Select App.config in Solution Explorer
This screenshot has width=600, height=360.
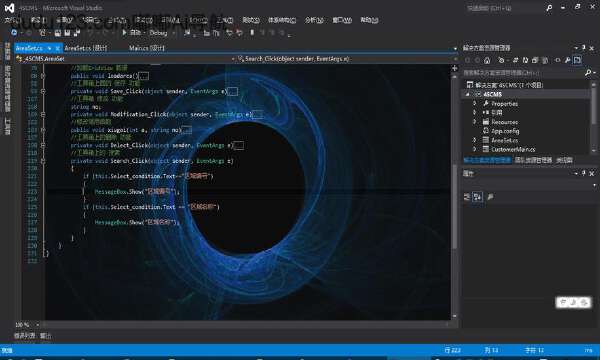click(x=505, y=131)
